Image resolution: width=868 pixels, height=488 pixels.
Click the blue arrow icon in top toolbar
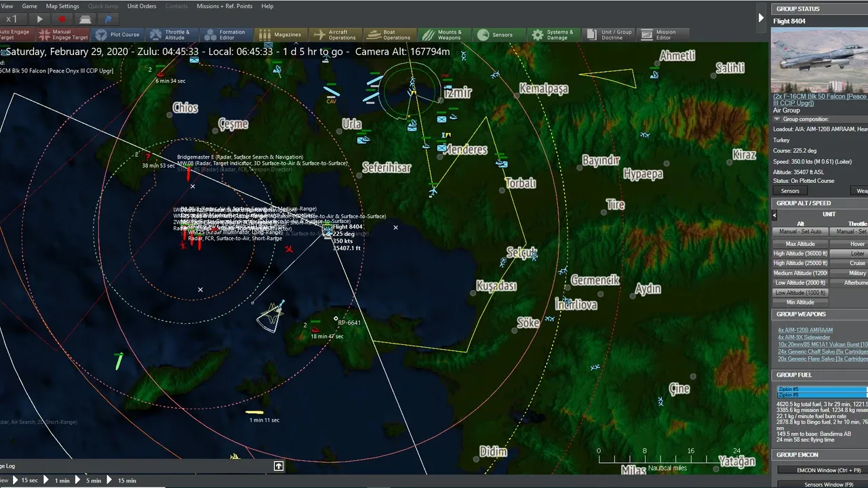pos(108,20)
